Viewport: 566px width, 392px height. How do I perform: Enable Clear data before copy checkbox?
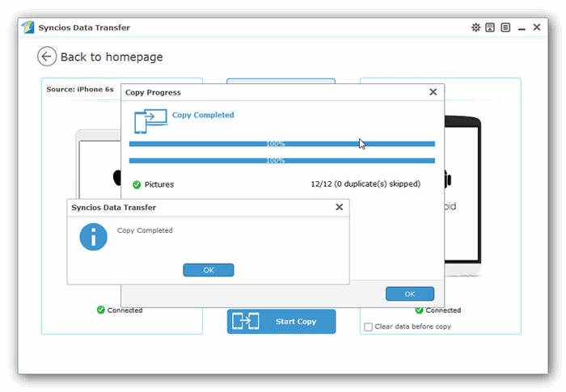[368, 327]
